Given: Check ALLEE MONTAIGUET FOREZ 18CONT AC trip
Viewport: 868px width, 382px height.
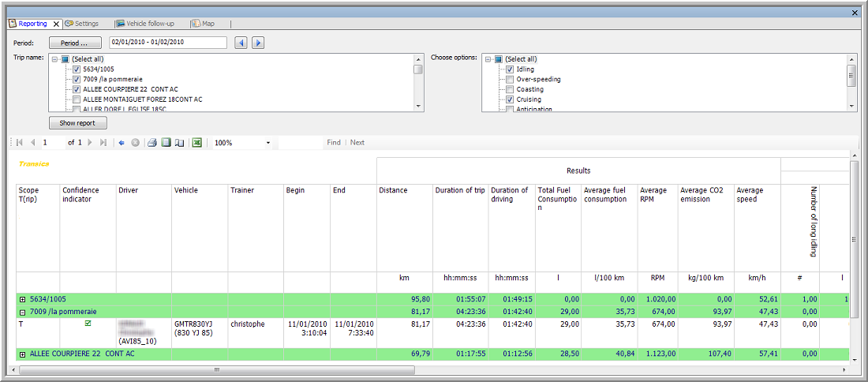Looking at the screenshot, I should pyautogui.click(x=77, y=99).
